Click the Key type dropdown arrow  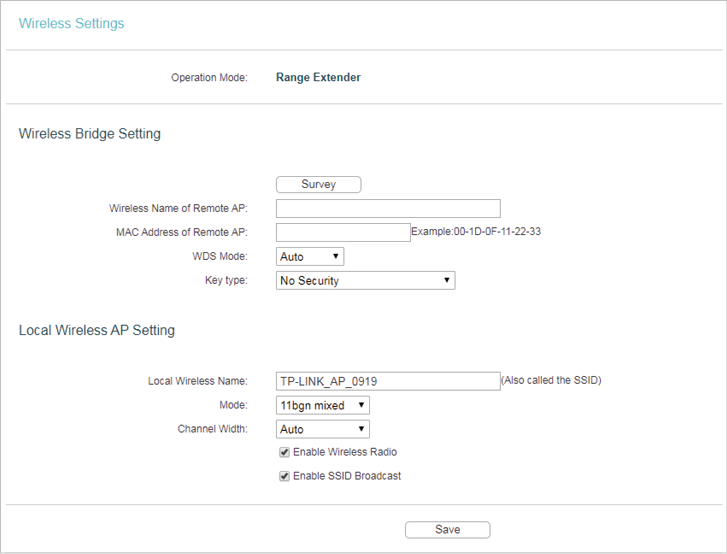446,280
